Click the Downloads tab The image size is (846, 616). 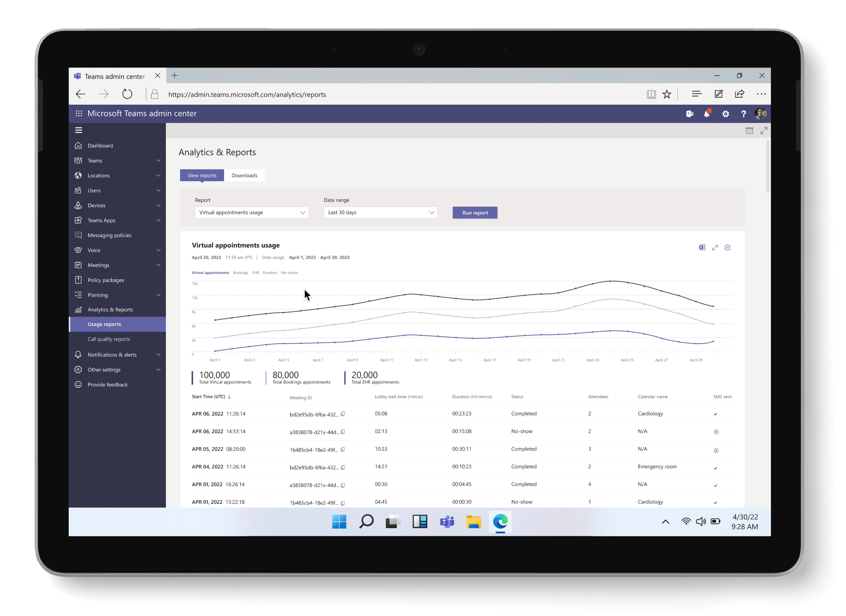click(244, 175)
